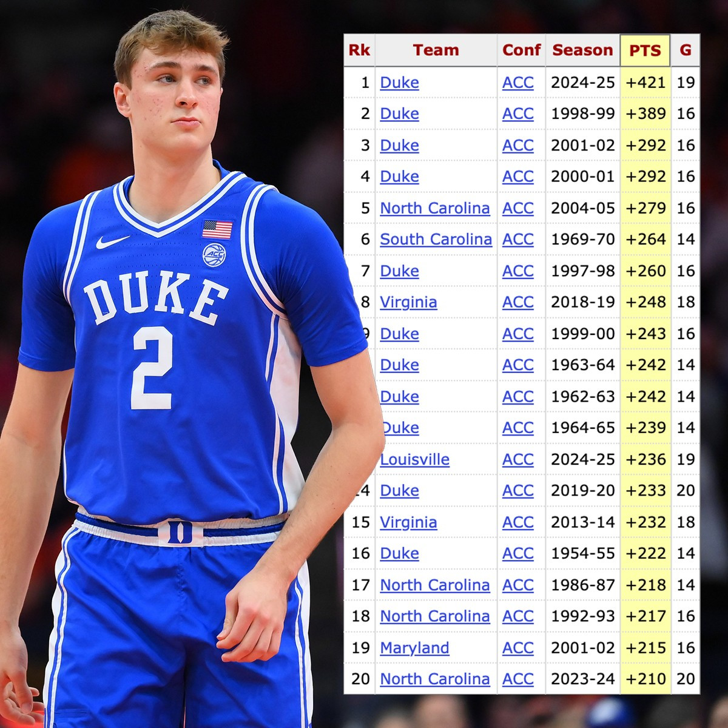Viewport: 728px width, 728px height.
Task: Open North Carolina link for 2004-05 season
Action: point(434,208)
